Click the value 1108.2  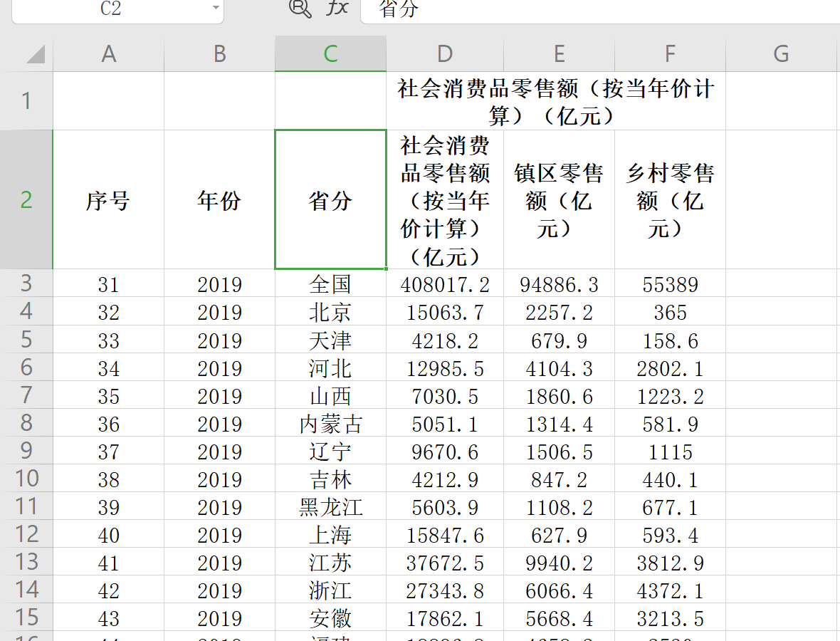tap(560, 507)
